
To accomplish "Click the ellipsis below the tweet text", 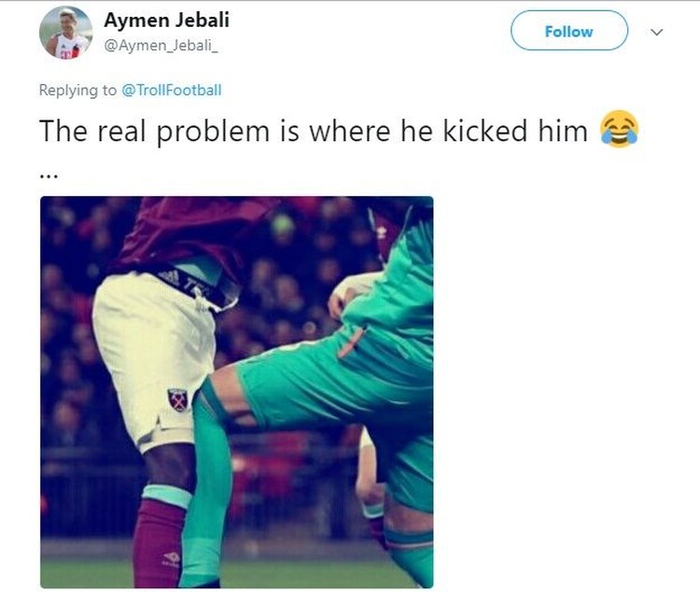I will click(x=49, y=176).
